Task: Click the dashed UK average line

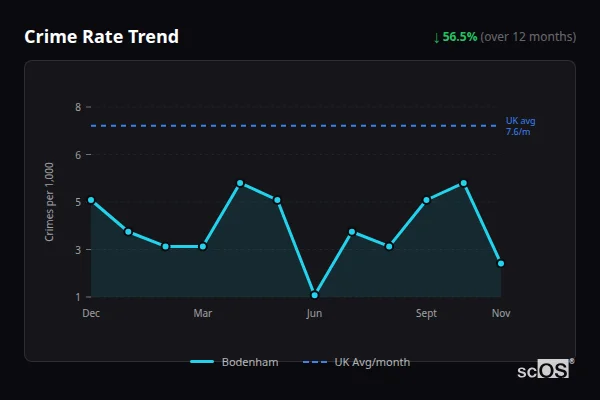Action: pos(293,126)
